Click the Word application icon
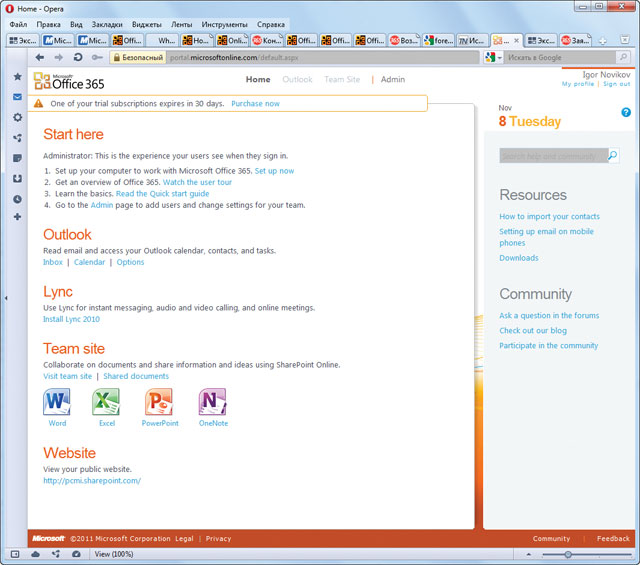Image resolution: width=640 pixels, height=565 pixels. point(57,402)
